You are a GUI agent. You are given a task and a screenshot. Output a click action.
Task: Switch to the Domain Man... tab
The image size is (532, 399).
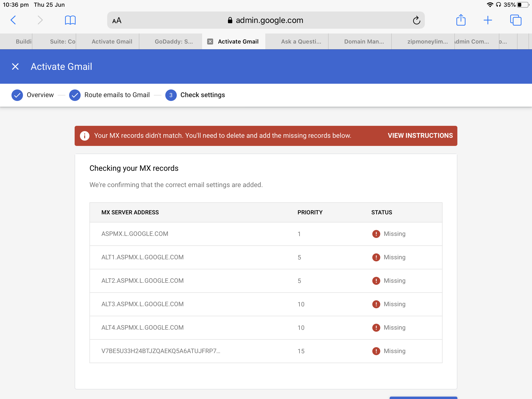364,42
